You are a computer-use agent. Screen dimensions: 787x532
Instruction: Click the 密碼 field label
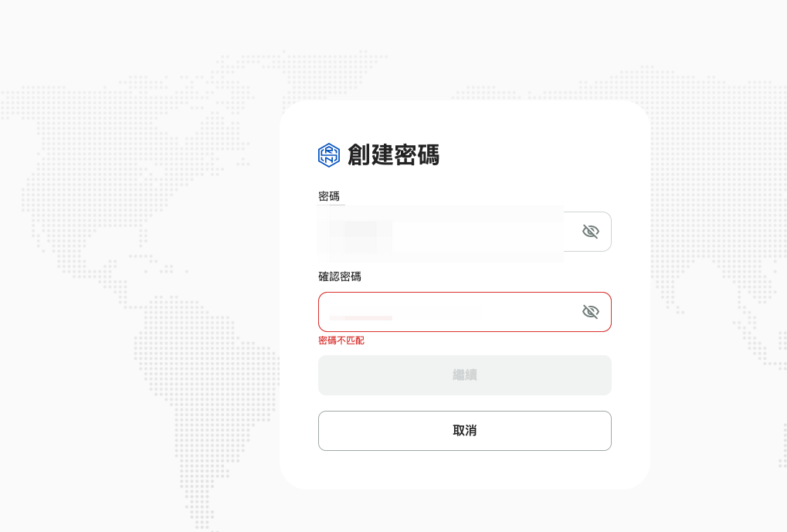coord(329,196)
